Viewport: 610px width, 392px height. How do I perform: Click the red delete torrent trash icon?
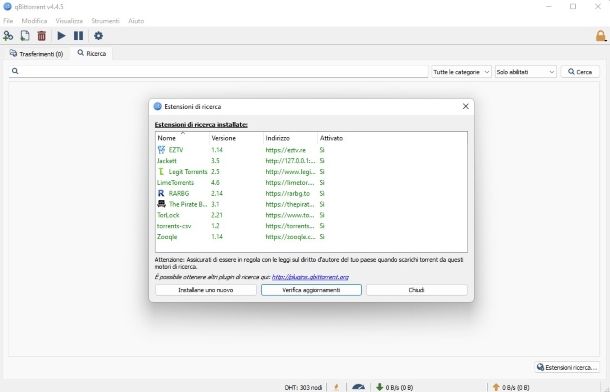[x=42, y=36]
